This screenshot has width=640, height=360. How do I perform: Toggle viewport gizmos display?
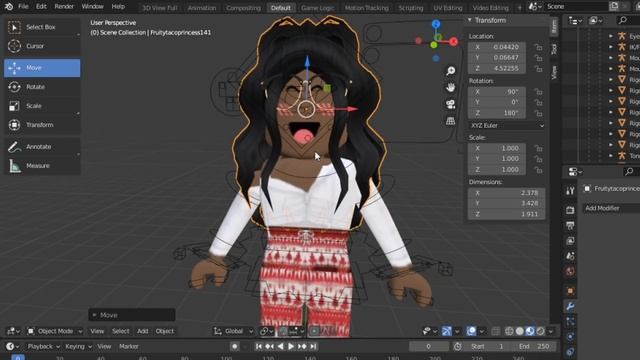447,331
